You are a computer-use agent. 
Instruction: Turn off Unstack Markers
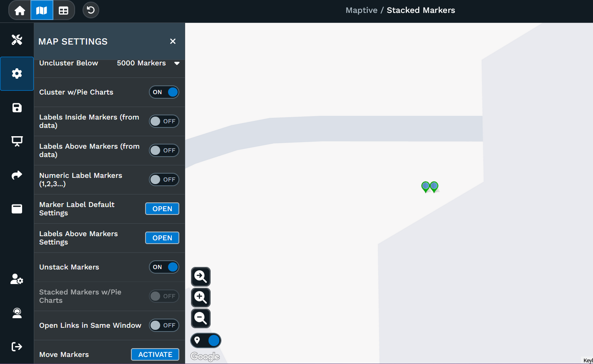(x=164, y=267)
